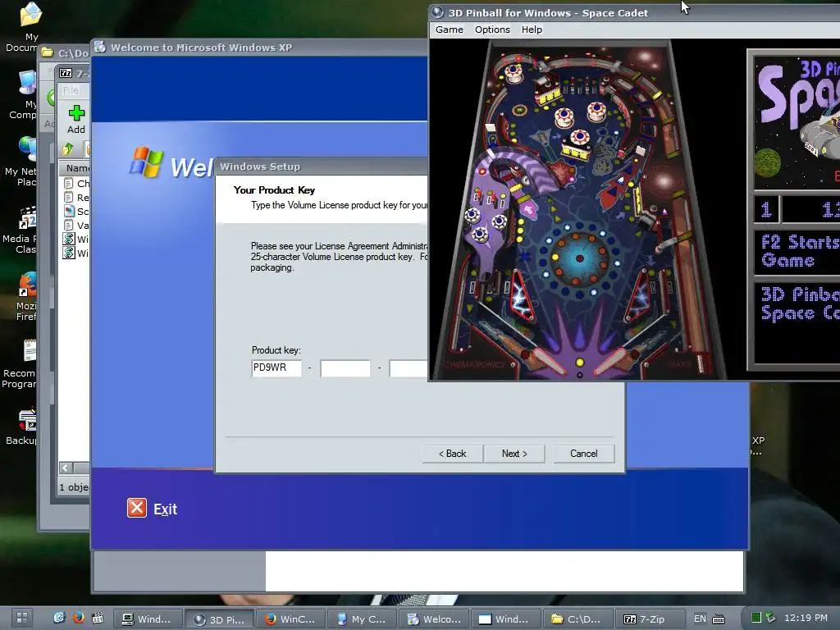Click Wind... taskbar button with computer icon
Screen dimensions: 840x630
point(148,619)
